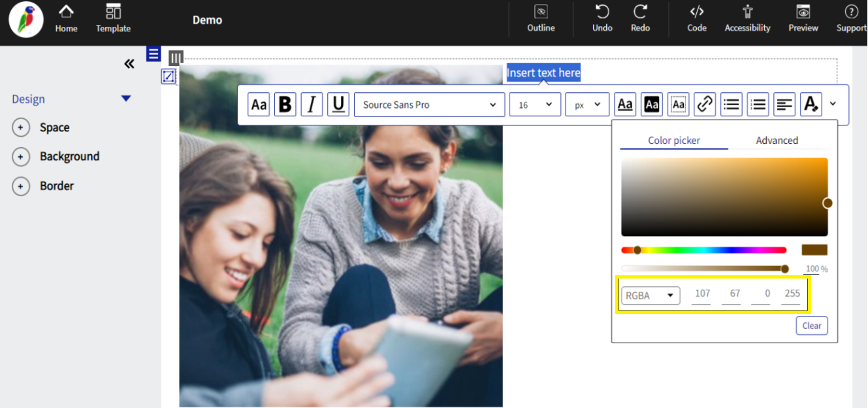
Task: Open the Template menu item
Action: pyautogui.click(x=113, y=19)
